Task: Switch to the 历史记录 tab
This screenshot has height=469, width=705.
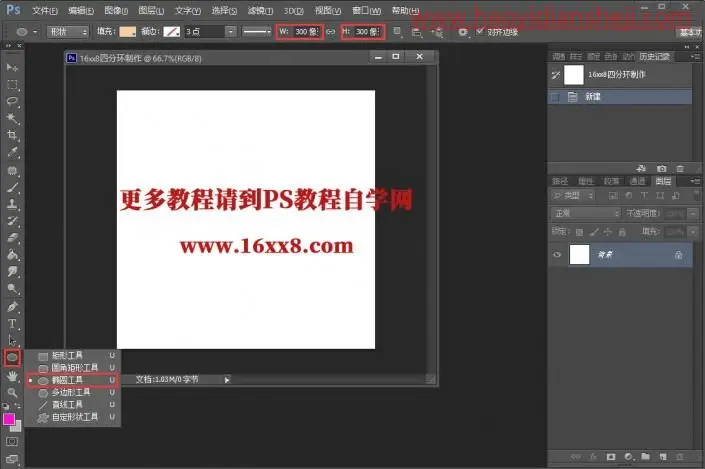Action: 654,56
